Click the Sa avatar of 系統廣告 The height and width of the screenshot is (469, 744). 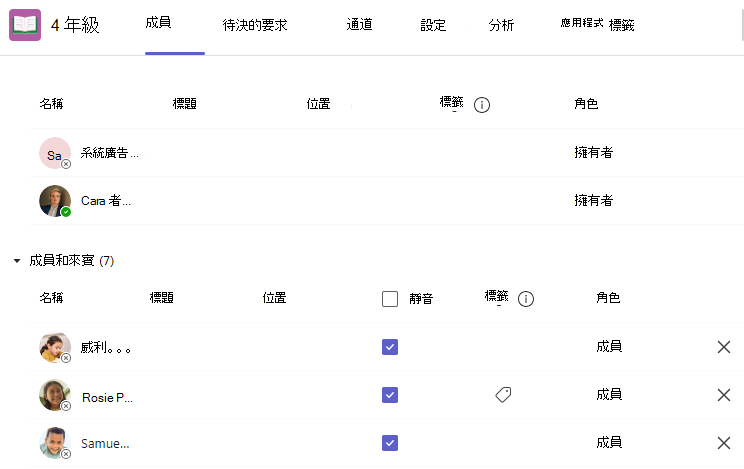pos(55,153)
